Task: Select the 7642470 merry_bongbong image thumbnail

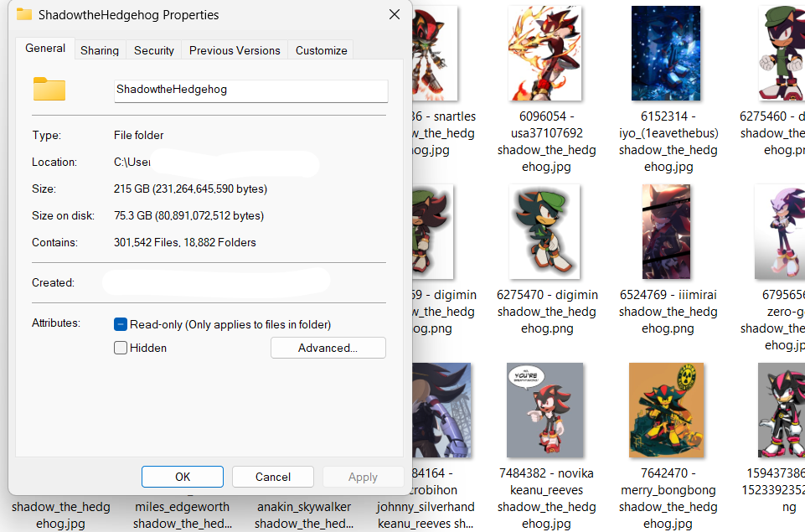Action: click(667, 411)
